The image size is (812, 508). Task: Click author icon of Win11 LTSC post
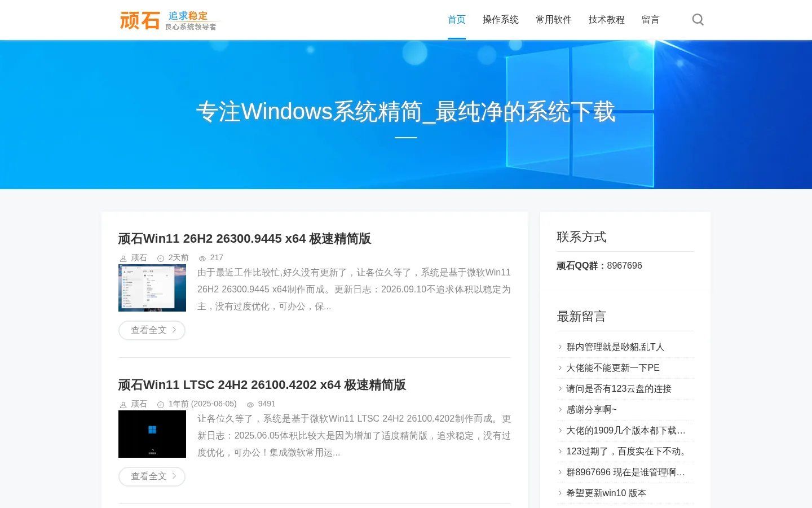coord(123,405)
